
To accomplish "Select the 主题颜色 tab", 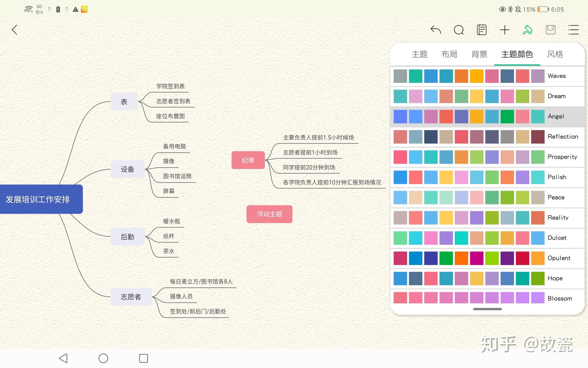I will (x=517, y=54).
